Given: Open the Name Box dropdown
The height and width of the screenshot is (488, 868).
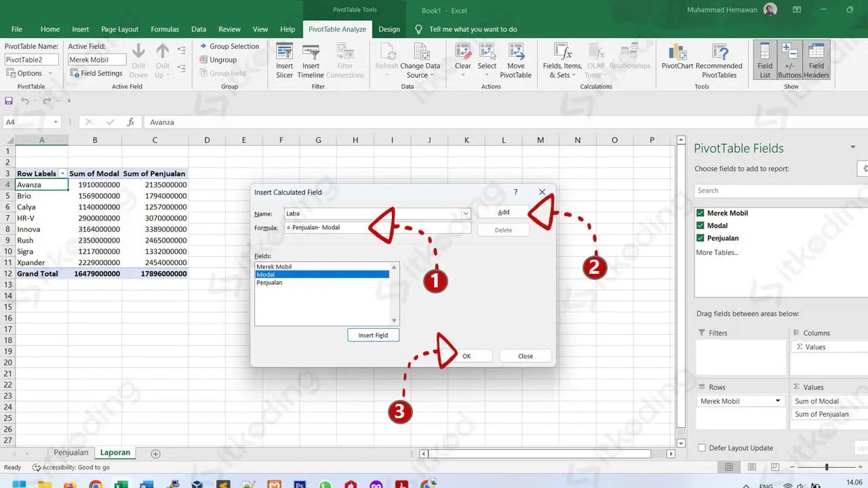Looking at the screenshot, I should (x=56, y=122).
